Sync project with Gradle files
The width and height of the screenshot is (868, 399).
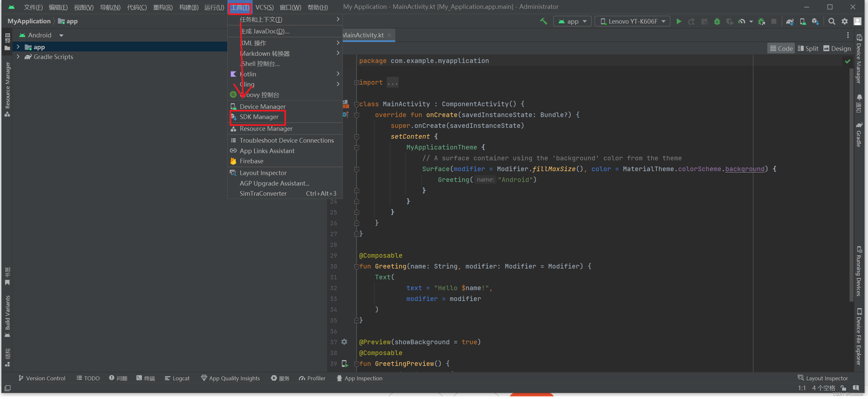[x=790, y=21]
